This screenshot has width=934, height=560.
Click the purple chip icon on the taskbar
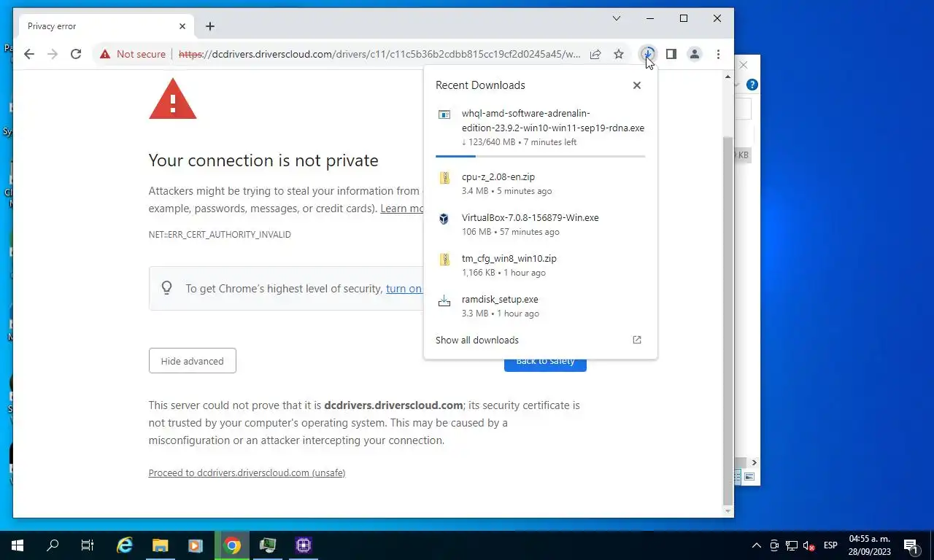pos(304,545)
